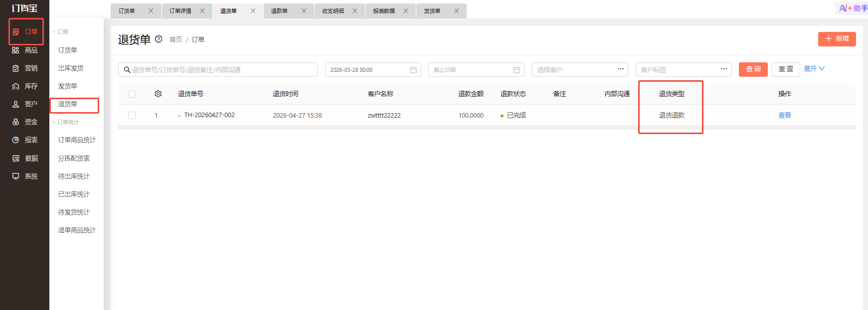Open 发货单 in the submenu

67,86
